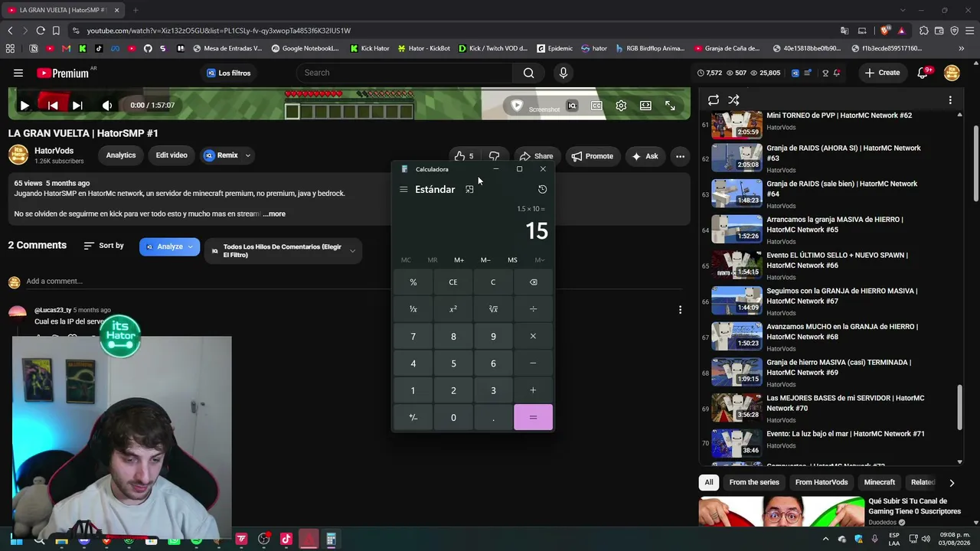The image size is (980, 551).
Task: Show hidden icons in the system tray
Action: point(825,540)
